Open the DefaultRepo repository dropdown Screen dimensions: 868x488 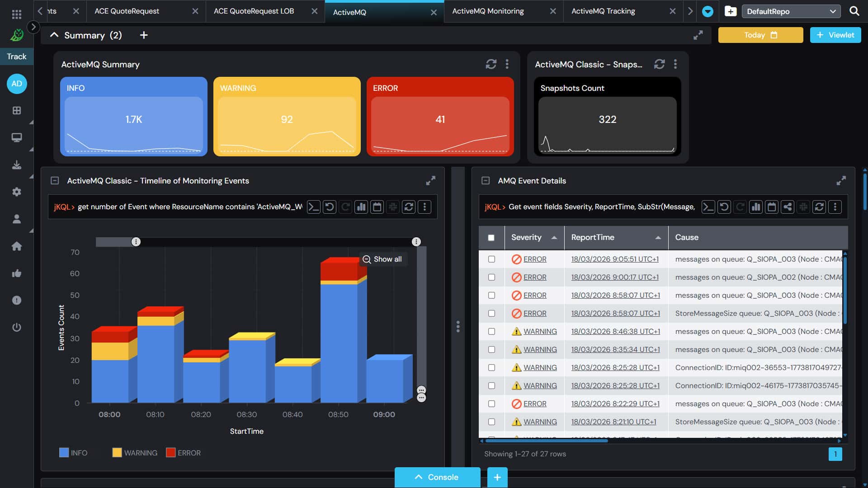tap(791, 11)
